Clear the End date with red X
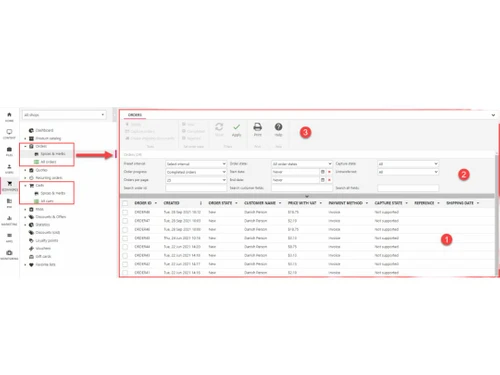Screen dimensions: 500x375 (329, 180)
